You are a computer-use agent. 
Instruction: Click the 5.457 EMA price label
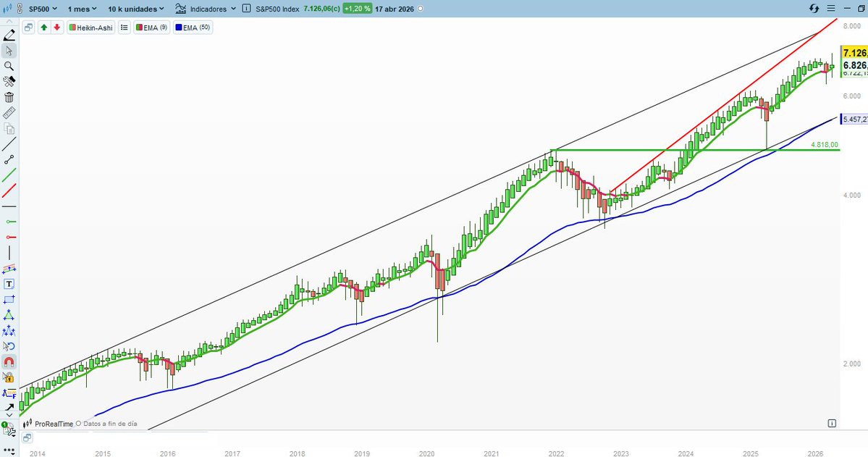point(854,119)
